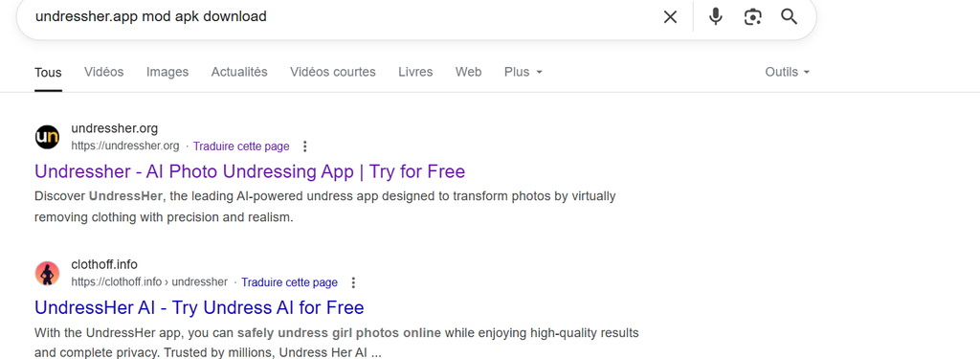Open the Actualités tab
980x359 pixels.
click(239, 72)
